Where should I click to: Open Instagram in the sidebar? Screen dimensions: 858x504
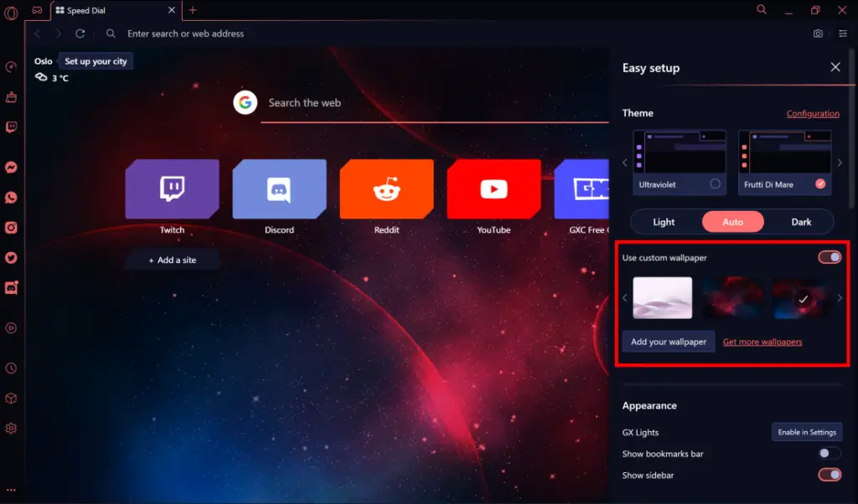pos(11,228)
